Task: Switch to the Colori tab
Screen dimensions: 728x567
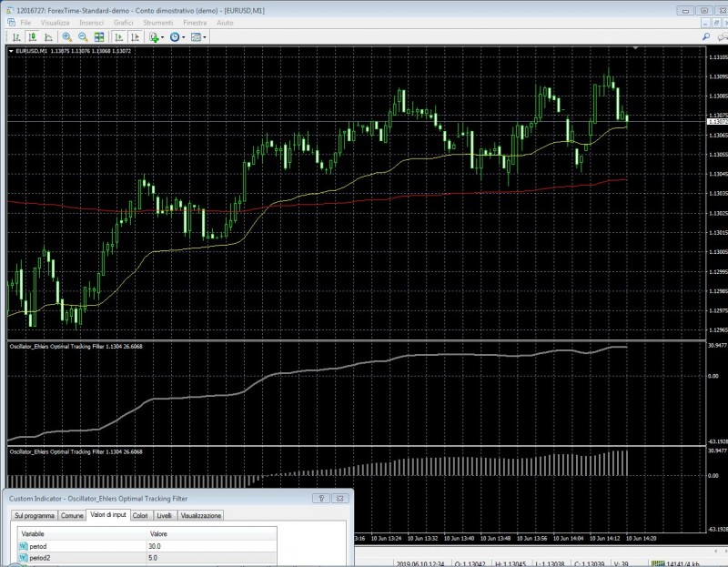Action: tap(140, 516)
